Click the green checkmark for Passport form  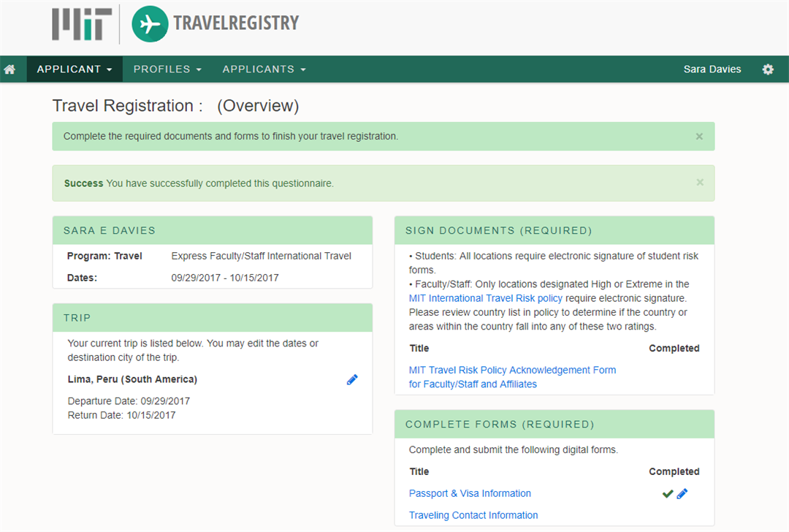[667, 494]
